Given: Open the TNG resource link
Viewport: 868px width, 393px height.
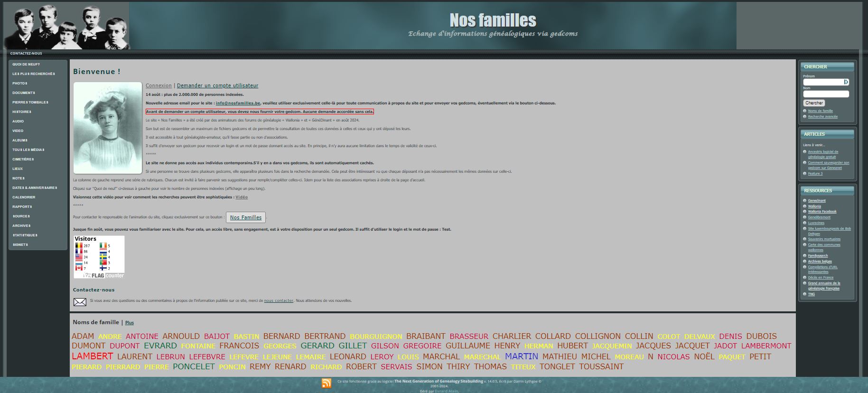Looking at the screenshot, I should coord(811,294).
